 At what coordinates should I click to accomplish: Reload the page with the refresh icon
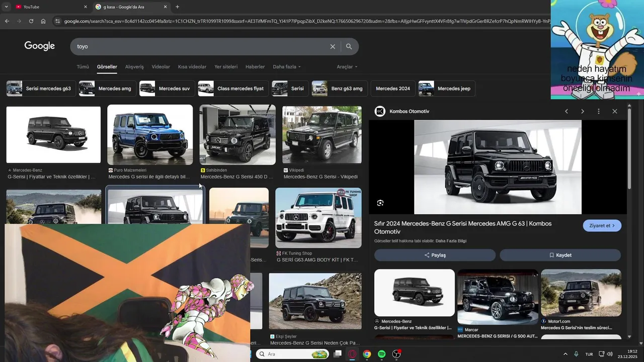[31, 21]
